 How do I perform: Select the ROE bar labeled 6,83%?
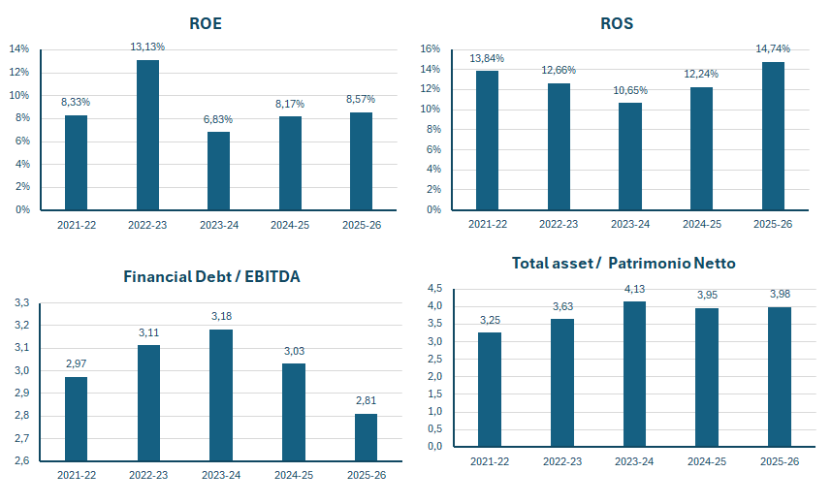point(218,171)
